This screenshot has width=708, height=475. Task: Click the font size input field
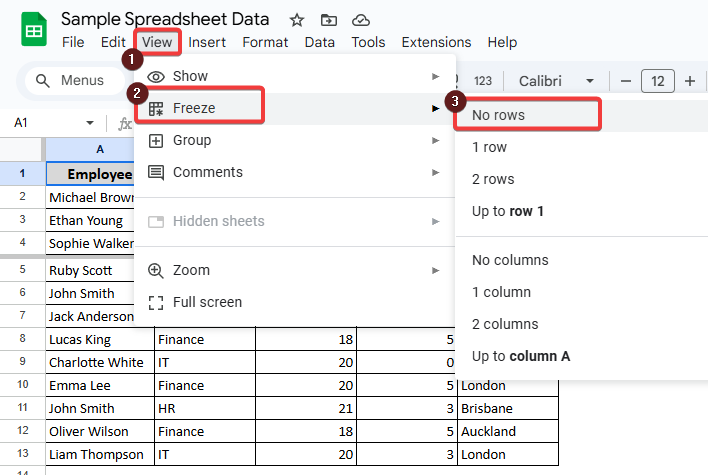point(657,81)
